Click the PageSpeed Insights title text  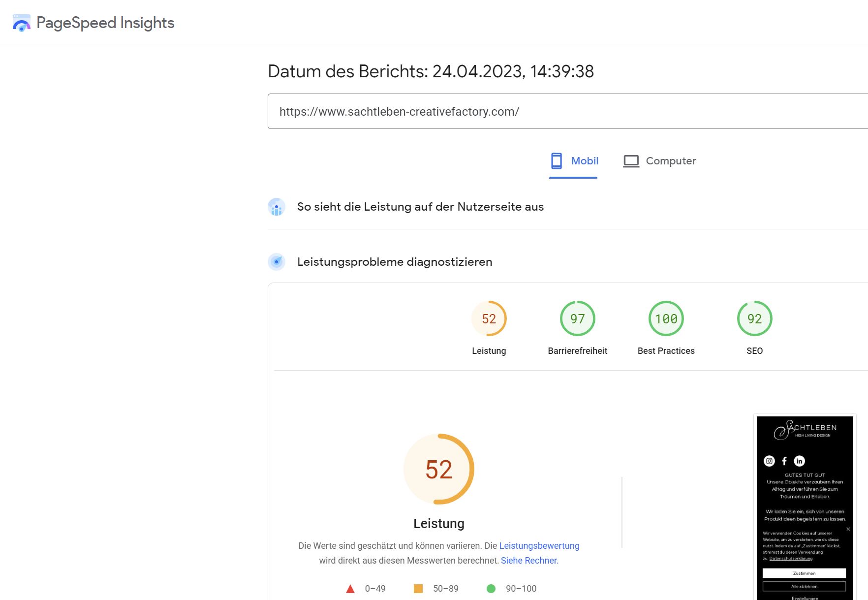tap(105, 23)
